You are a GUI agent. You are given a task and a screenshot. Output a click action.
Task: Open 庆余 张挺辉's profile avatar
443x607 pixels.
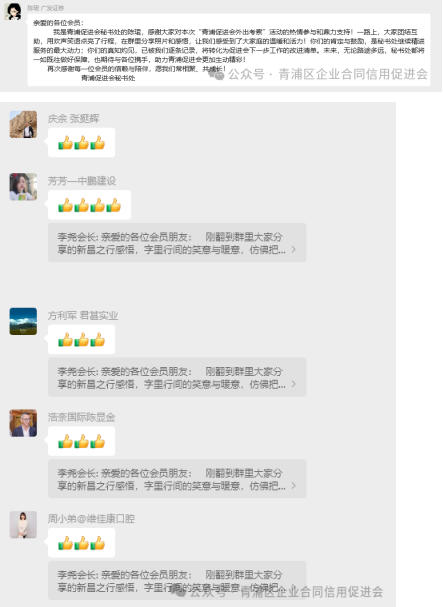click(23, 124)
